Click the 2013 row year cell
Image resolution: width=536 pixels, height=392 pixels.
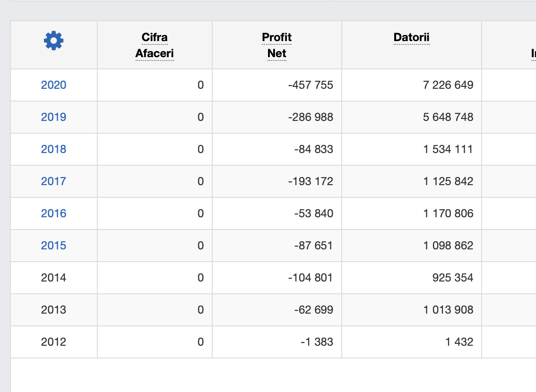coord(53,310)
